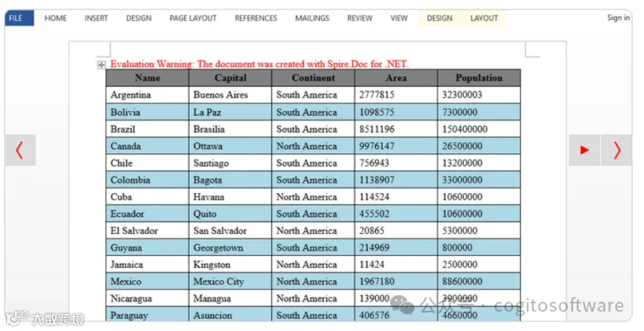
Task: Open Table Tools LAYOUT tab
Action: 484,18
